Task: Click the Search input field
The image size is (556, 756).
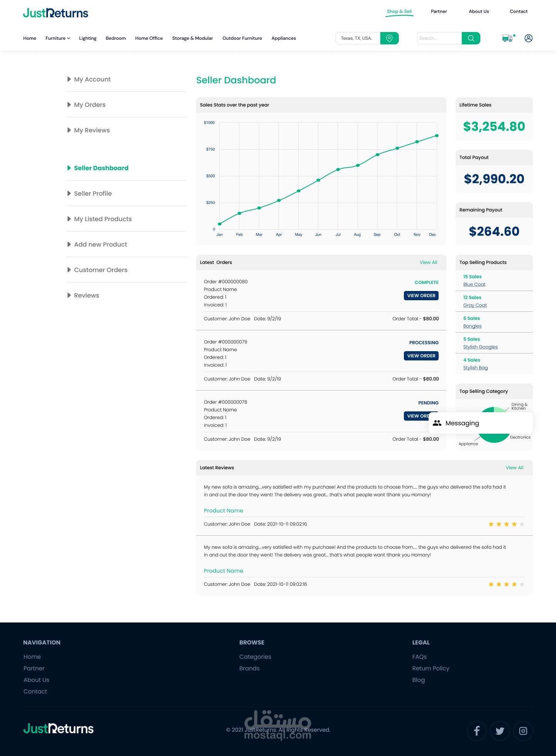Action: coord(439,38)
